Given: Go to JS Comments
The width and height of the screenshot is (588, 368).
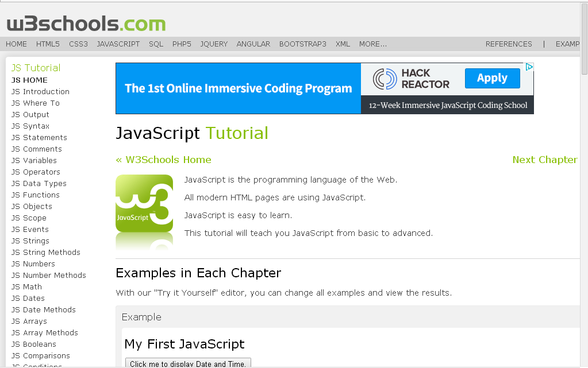Looking at the screenshot, I should pyautogui.click(x=36, y=149).
